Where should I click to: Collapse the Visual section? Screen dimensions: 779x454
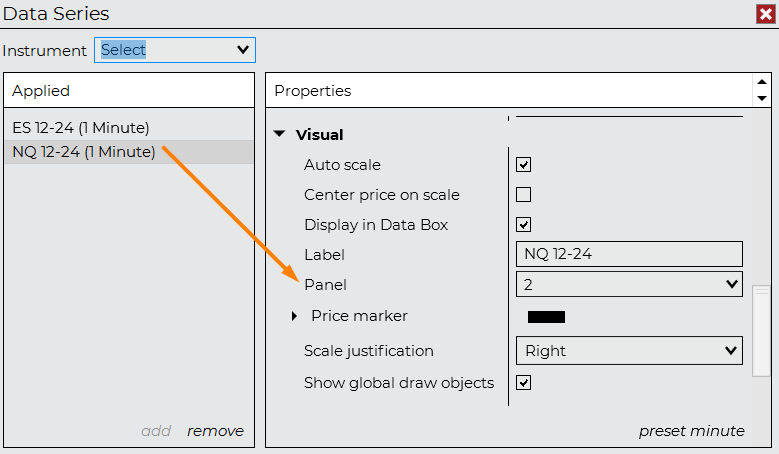point(280,134)
